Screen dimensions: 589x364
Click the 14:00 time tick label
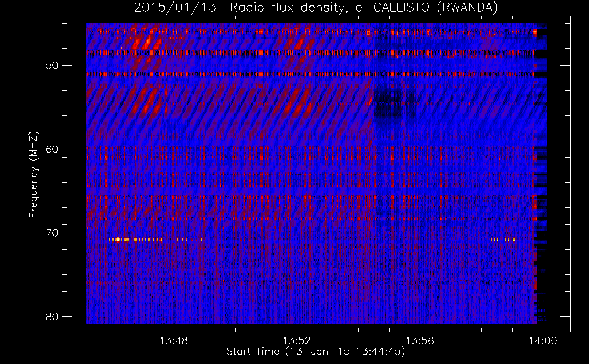(543, 341)
